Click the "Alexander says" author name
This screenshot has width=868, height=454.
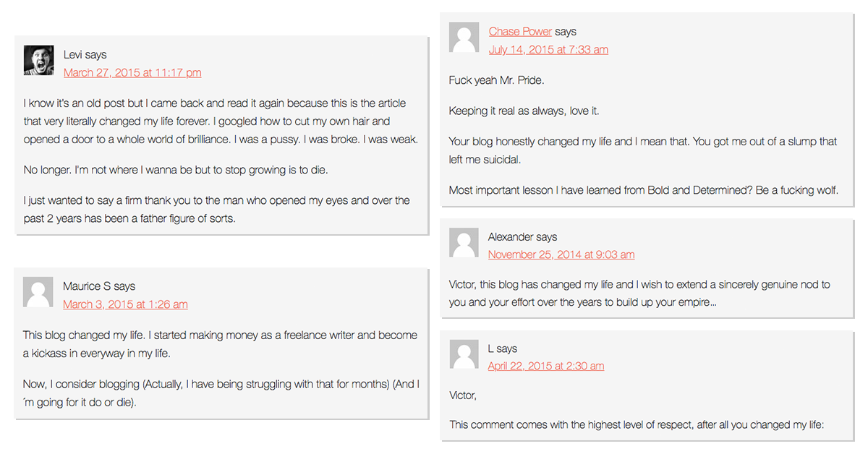pyautogui.click(x=522, y=236)
